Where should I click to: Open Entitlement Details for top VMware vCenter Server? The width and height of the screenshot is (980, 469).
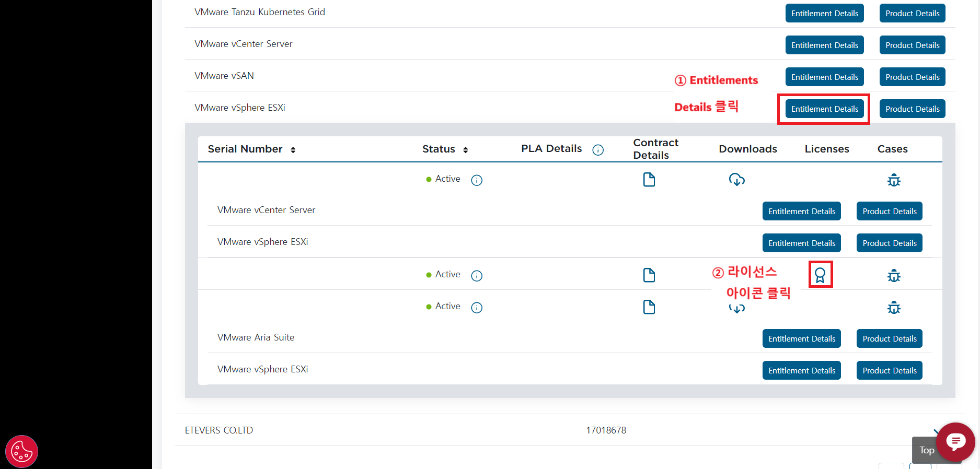pos(824,45)
